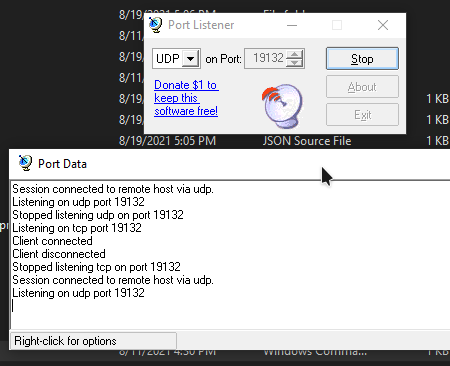The height and width of the screenshot is (366, 450).
Task: Click the Stop button in Port Listener
Action: click(362, 59)
